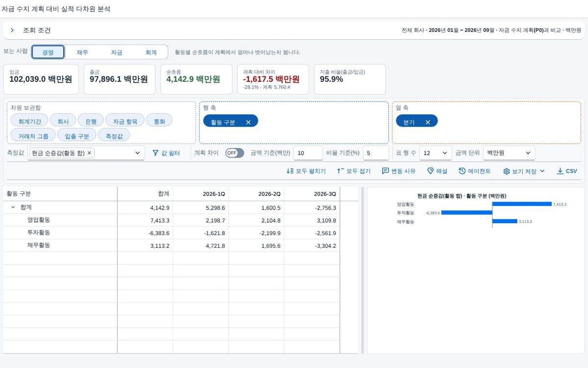Screen dimensions: 588x368
Task: Switch to the 재무 viewer tab
Action: click(82, 52)
